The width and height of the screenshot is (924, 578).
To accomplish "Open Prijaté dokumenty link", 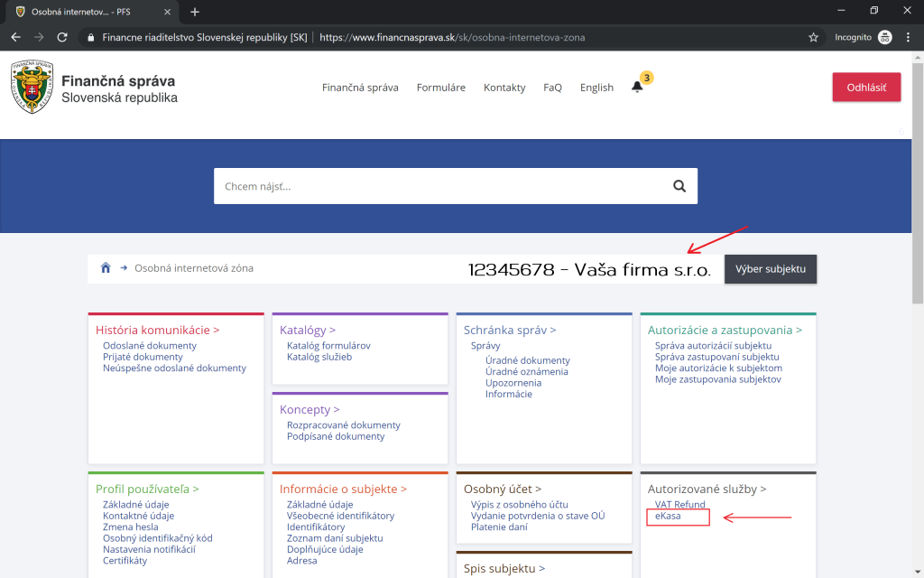I will [x=143, y=357].
